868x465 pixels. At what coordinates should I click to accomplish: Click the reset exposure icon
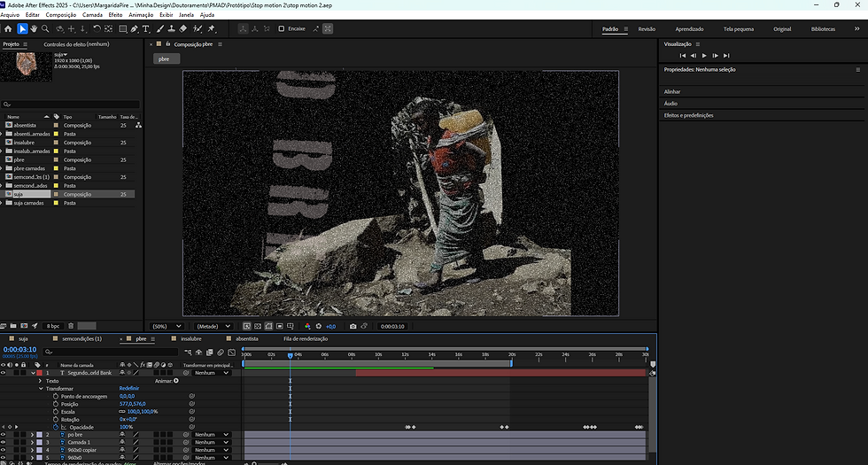coord(319,327)
